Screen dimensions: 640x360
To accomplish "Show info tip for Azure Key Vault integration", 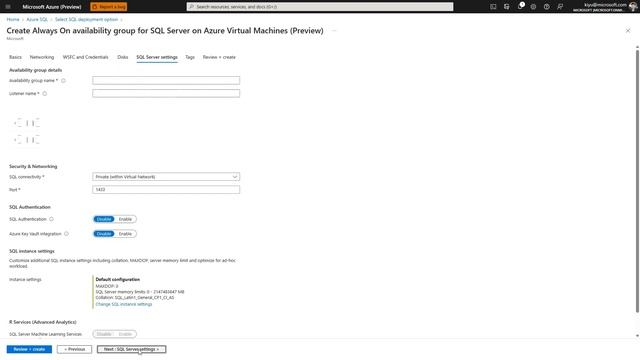I will click(66, 234).
